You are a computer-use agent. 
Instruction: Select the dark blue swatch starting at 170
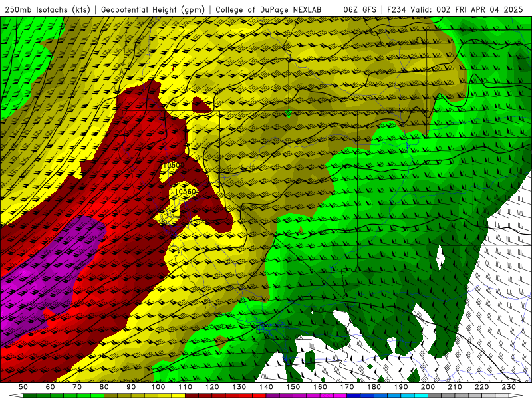coord(354,396)
